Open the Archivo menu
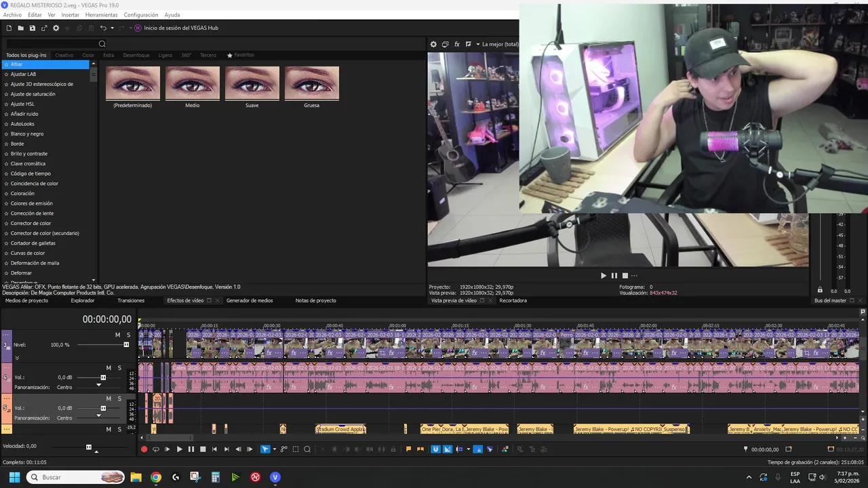The width and height of the screenshot is (868, 488). tap(12, 14)
